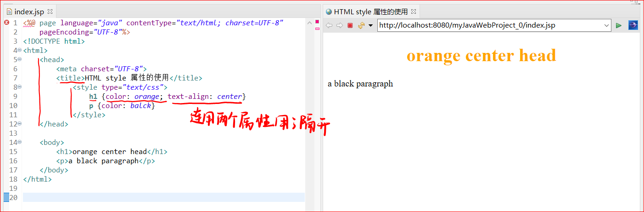The height and width of the screenshot is (212, 644).
Task: Click the opening <body> tag on line 14
Action: pyautogui.click(x=52, y=143)
